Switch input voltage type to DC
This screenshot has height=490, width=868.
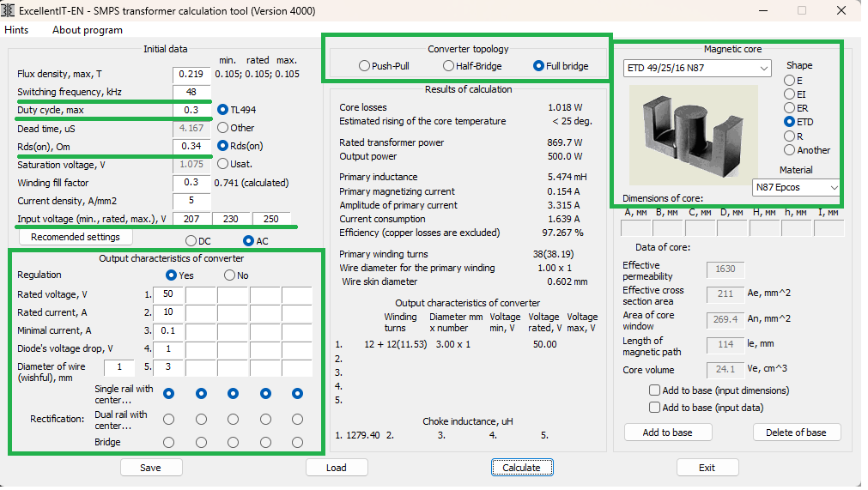(198, 241)
